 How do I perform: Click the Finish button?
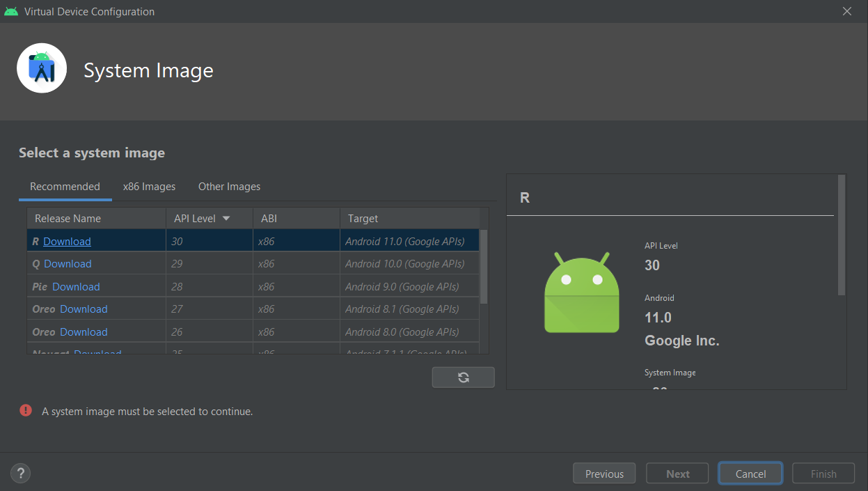pyautogui.click(x=823, y=474)
